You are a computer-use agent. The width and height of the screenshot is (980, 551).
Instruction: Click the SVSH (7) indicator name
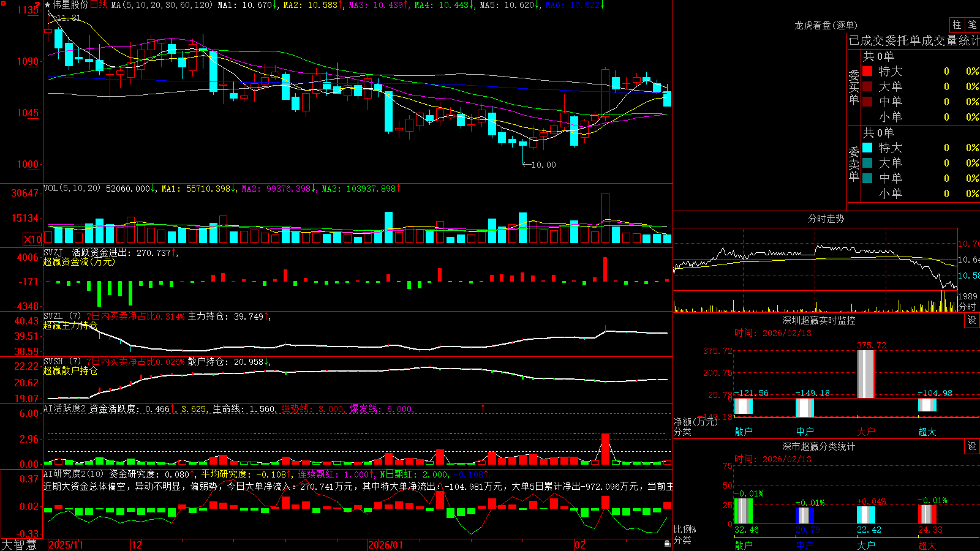point(62,362)
